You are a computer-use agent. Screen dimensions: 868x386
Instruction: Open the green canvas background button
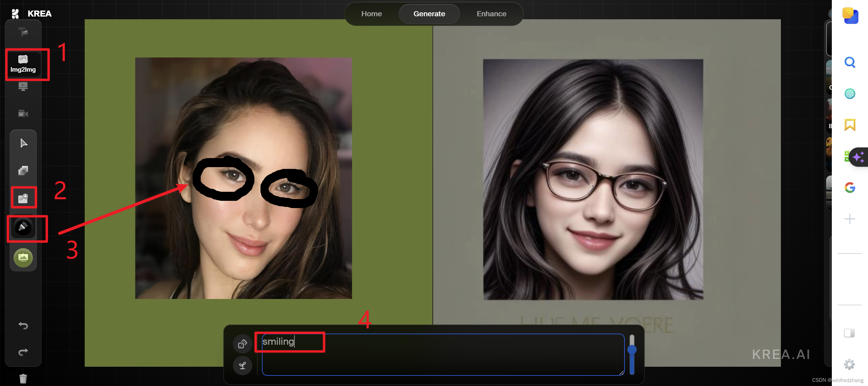click(x=23, y=258)
